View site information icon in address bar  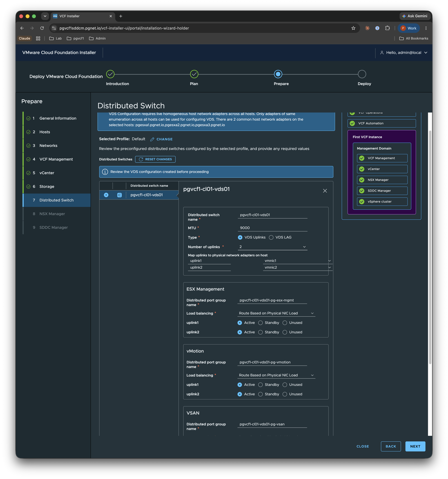click(54, 28)
